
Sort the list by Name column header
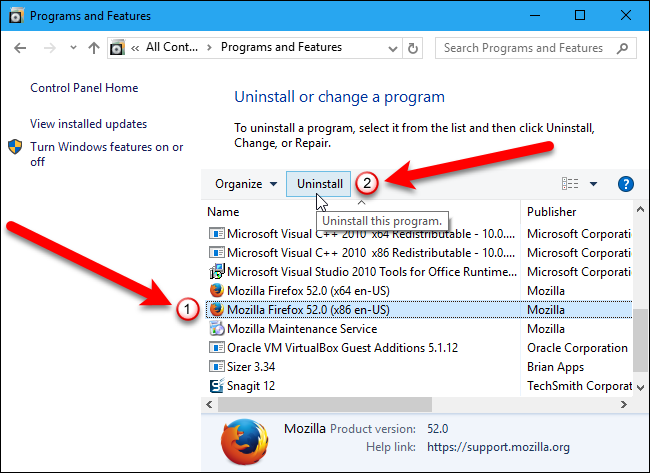(224, 212)
